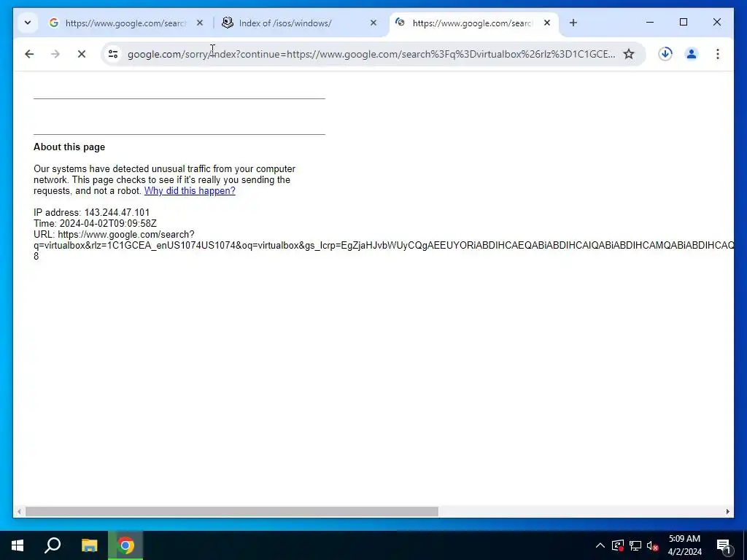Image resolution: width=747 pixels, height=560 pixels.
Task: Close the Index of /isos/windows/ tab
Action: pos(373,23)
